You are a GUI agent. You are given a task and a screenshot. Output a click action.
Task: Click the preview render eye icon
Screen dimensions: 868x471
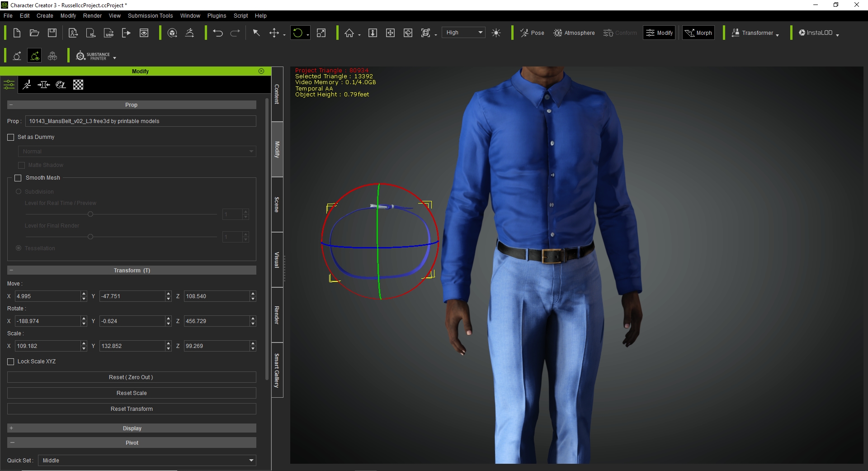[144, 33]
